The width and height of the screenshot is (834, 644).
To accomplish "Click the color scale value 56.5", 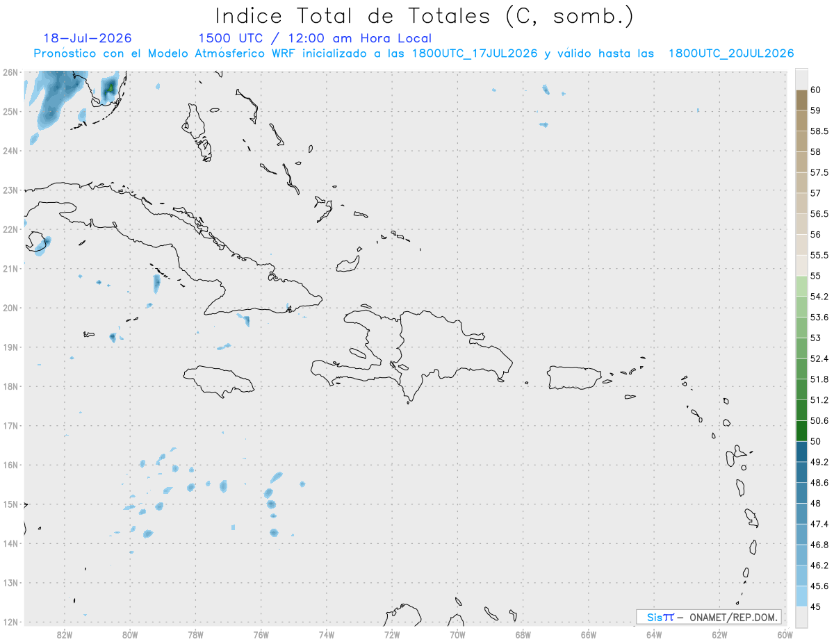I will [819, 214].
